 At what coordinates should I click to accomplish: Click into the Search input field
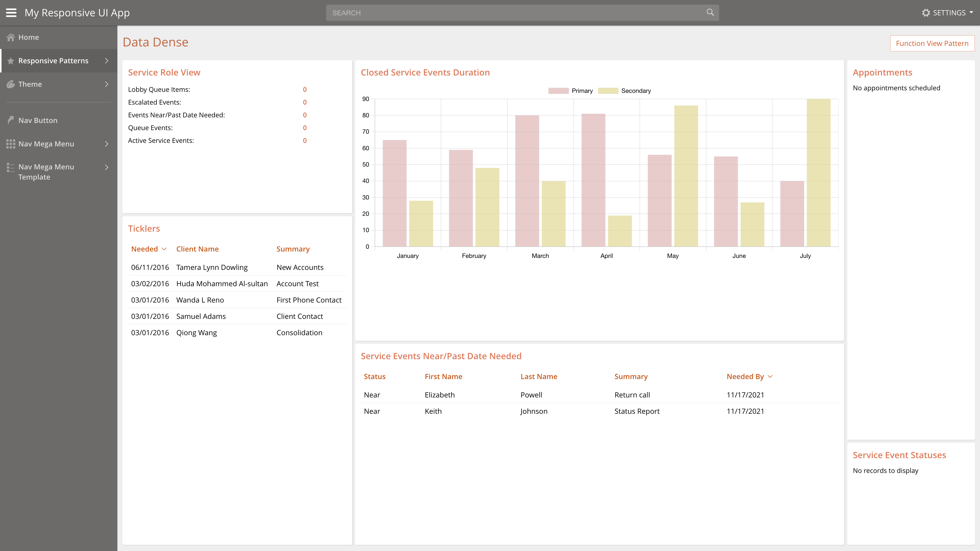[x=513, y=13]
